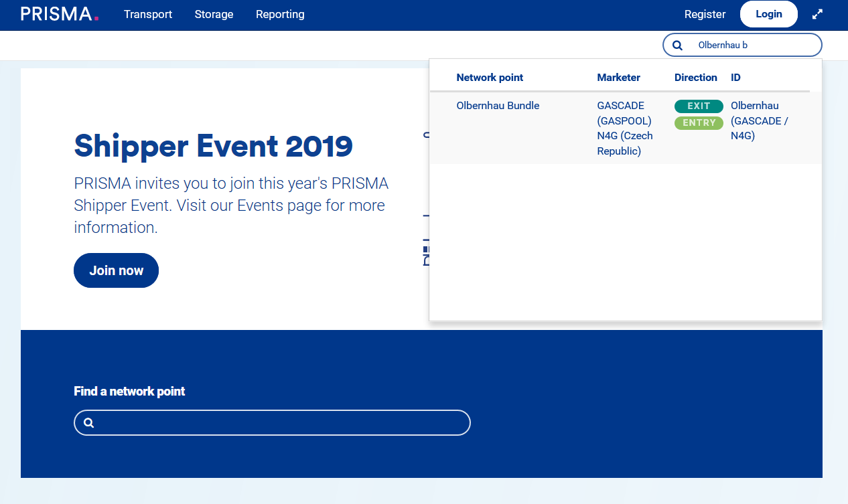848x504 pixels.
Task: Open the Olbernhau Bundle search result
Action: pyautogui.click(x=498, y=106)
